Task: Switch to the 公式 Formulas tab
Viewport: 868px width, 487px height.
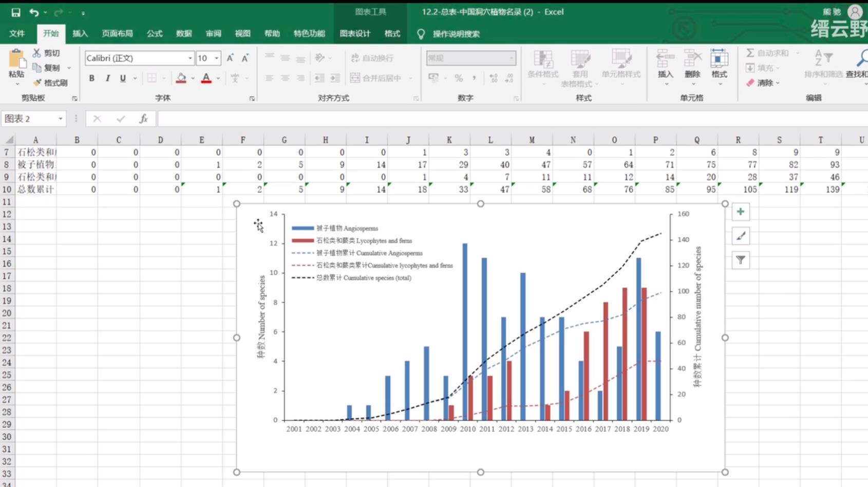Action: coord(155,33)
